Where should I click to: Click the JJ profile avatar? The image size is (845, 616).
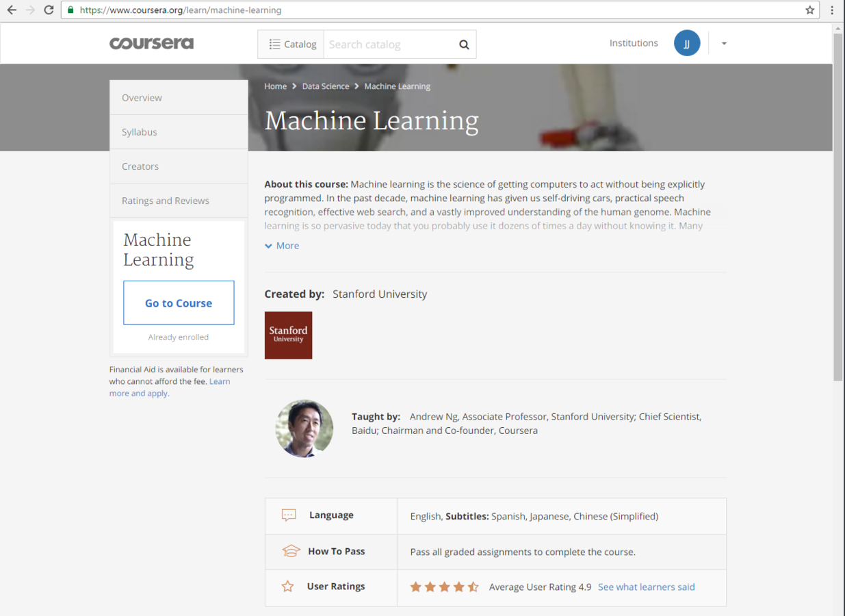(x=687, y=43)
